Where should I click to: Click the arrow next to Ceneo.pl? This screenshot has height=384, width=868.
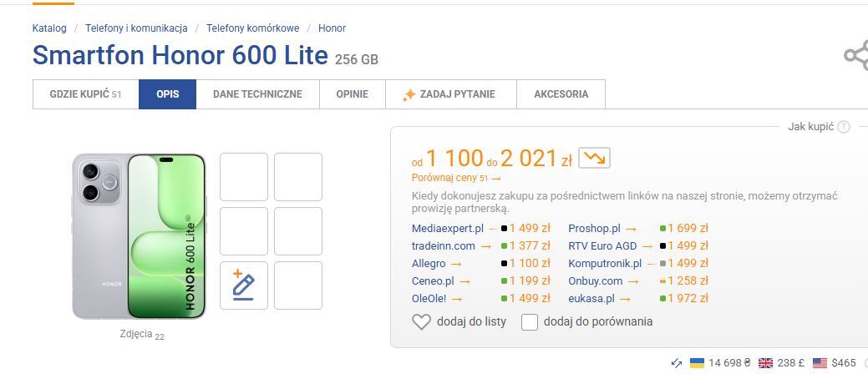[464, 281]
